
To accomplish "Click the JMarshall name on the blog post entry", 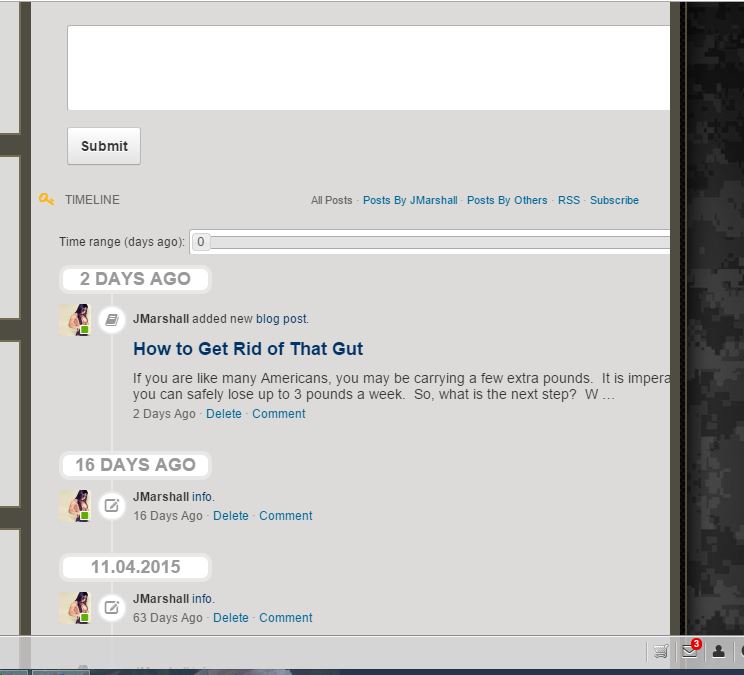I will click(161, 319).
